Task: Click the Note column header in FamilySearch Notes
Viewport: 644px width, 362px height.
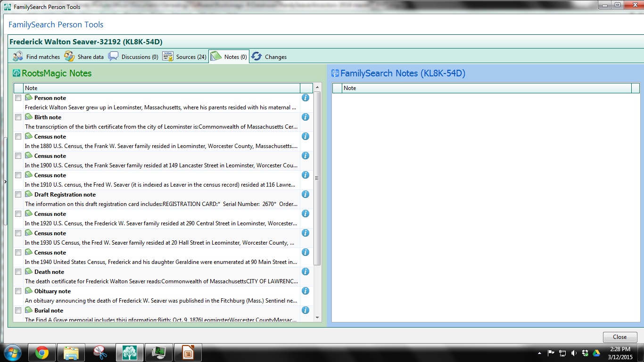Action: tap(487, 88)
